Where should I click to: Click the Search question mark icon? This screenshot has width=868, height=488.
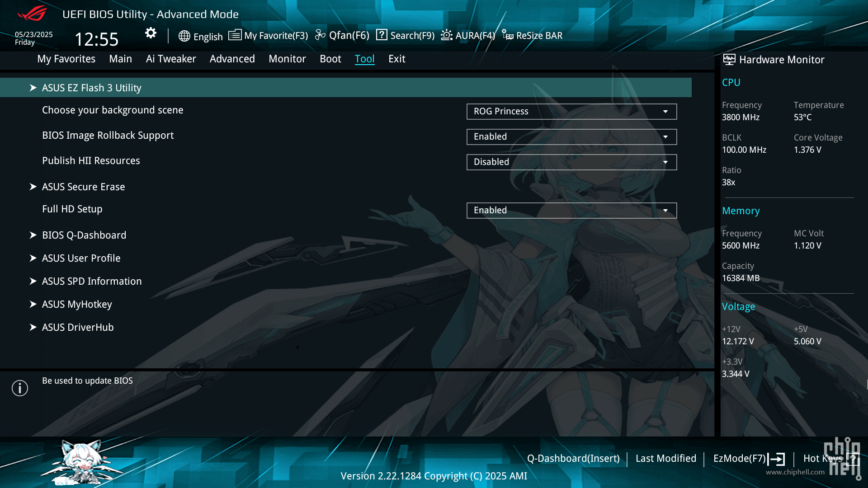pos(382,35)
